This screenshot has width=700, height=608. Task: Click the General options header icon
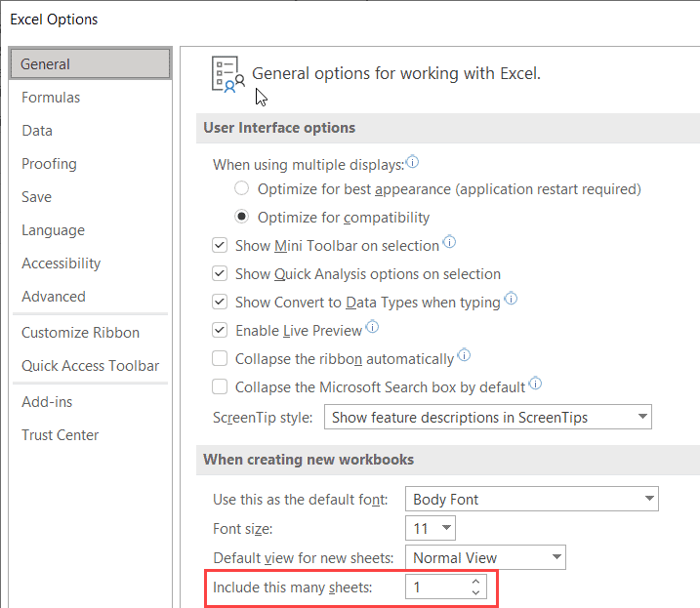(x=227, y=75)
